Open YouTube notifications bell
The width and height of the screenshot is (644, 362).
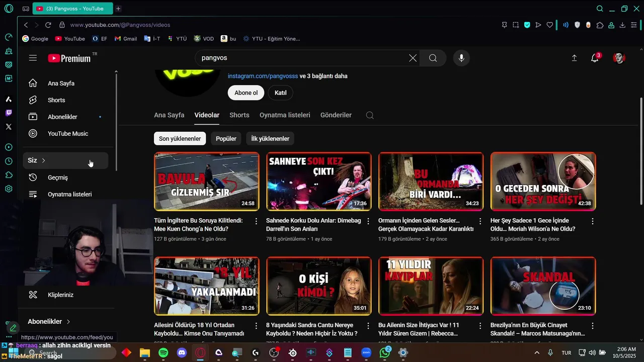(595, 58)
